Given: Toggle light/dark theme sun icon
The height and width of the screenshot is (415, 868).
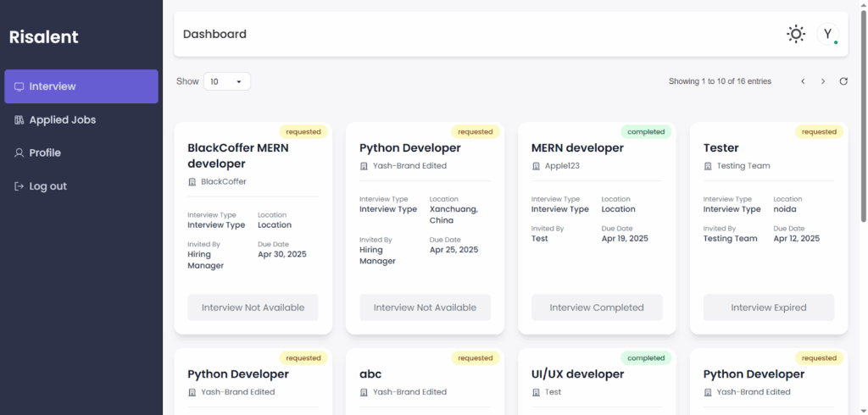Looking at the screenshot, I should [x=795, y=34].
